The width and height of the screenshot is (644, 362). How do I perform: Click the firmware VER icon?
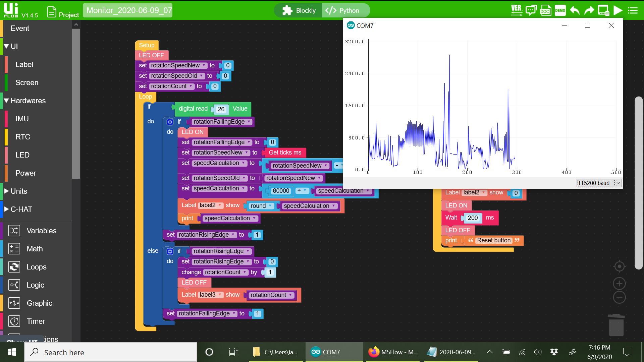(517, 10)
